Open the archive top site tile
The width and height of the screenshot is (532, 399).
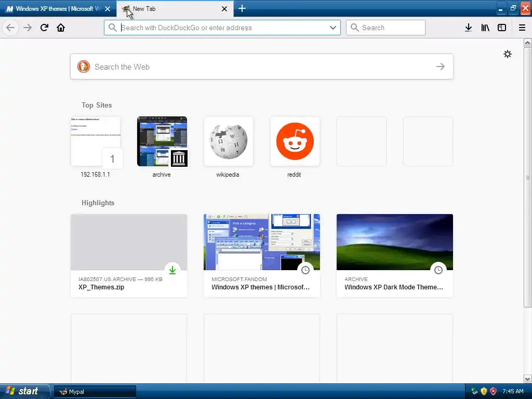(162, 141)
